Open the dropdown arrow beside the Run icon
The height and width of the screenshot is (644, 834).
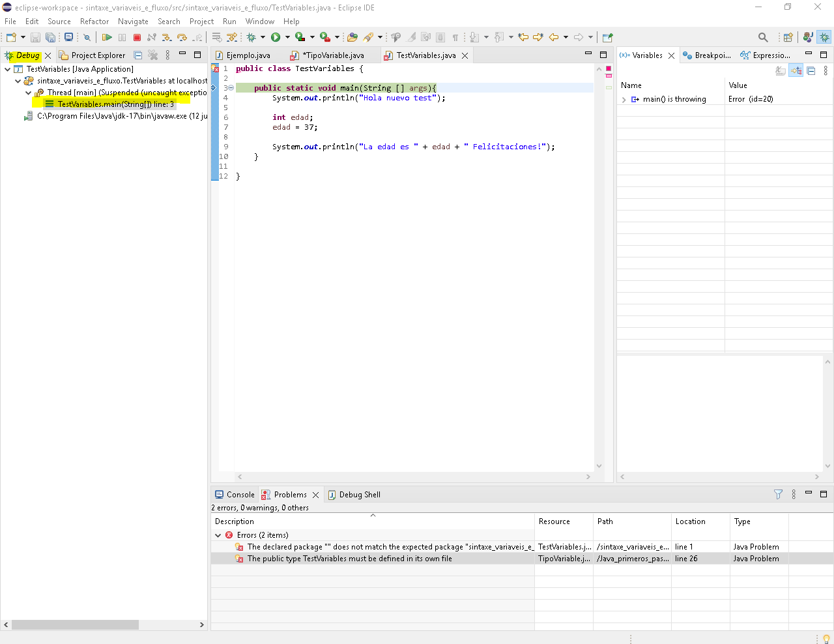287,37
